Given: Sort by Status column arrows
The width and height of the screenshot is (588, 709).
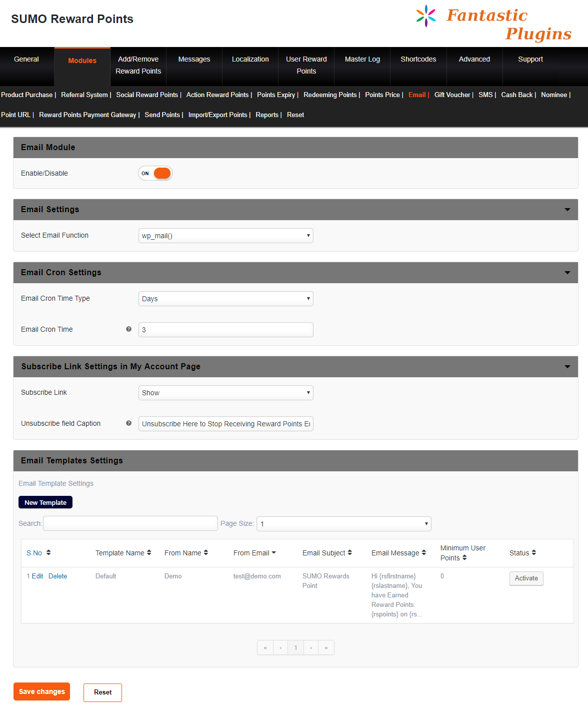Looking at the screenshot, I should click(x=533, y=553).
